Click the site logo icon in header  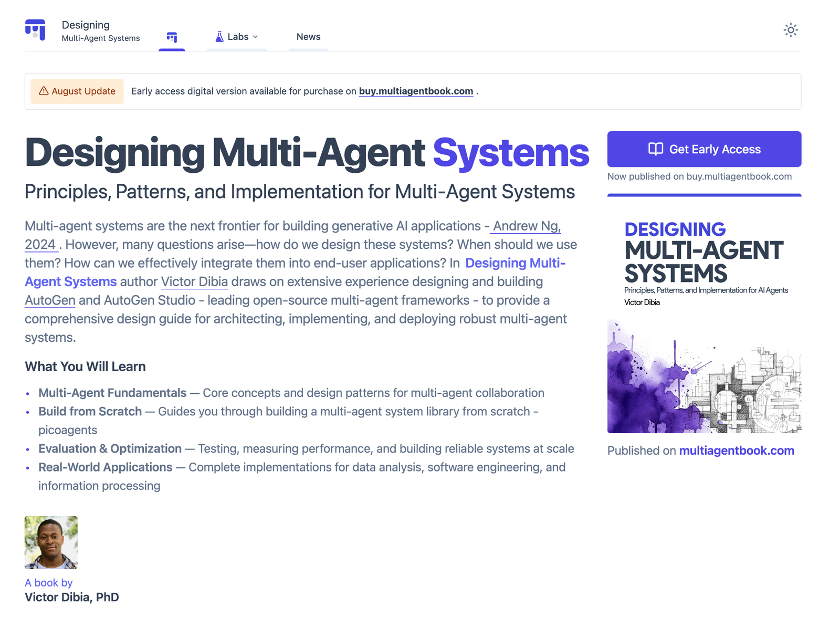(35, 30)
